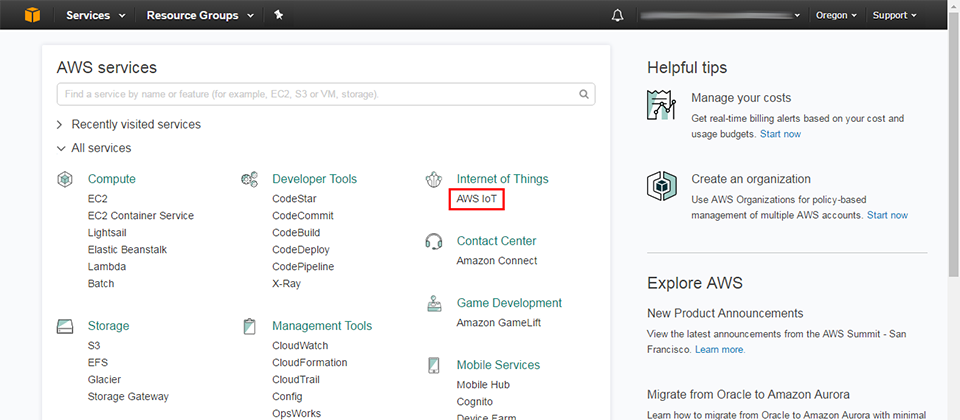The image size is (960, 420).
Task: Click the pin shortcut icon in top bar
Action: pos(279,15)
